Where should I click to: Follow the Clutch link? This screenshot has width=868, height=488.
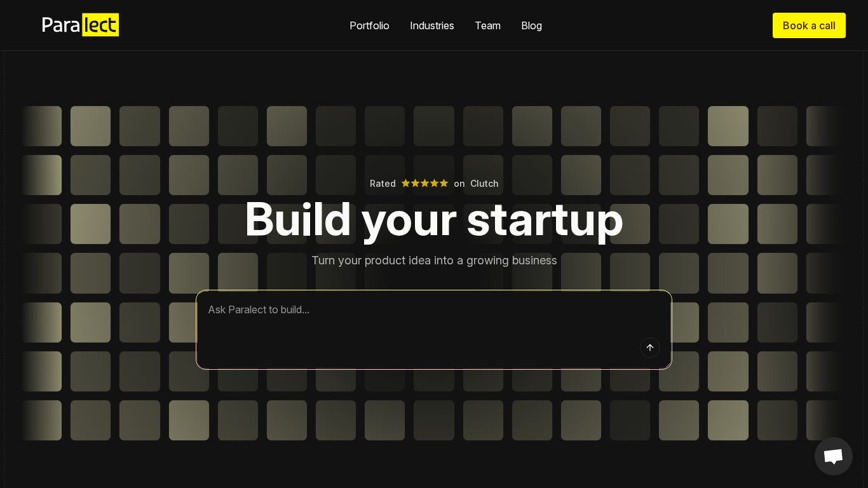(484, 184)
